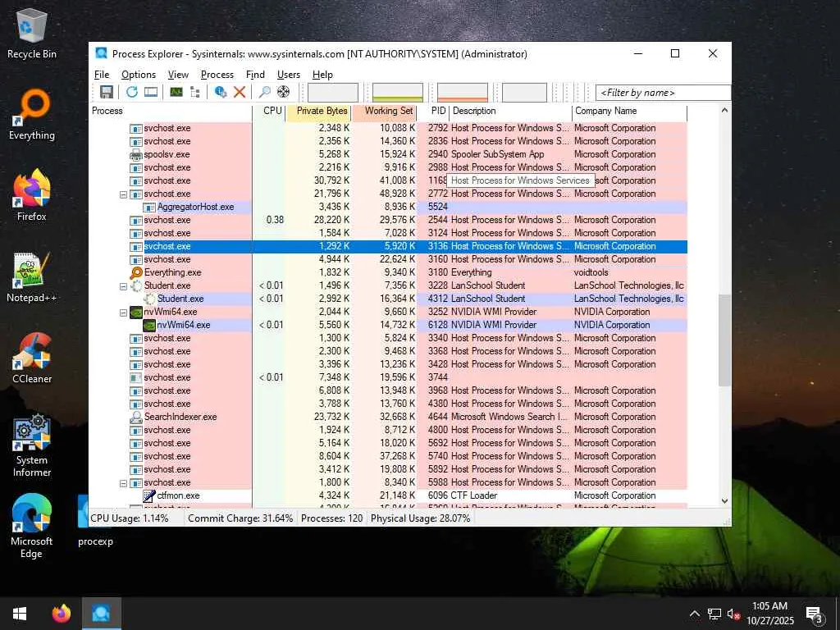Toggle the Show Process Tree toolbar icon
Screen dimensions: 840x630
click(195, 92)
